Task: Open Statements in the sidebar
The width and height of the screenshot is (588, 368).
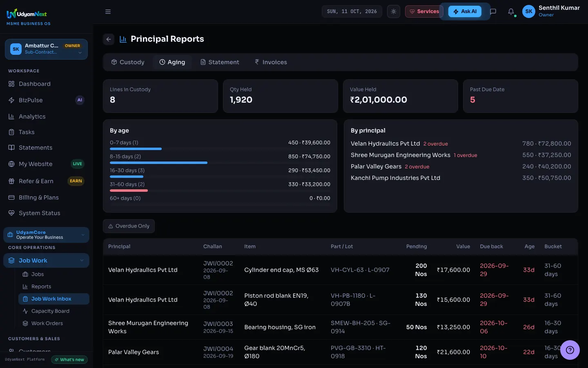Action: (46, 148)
